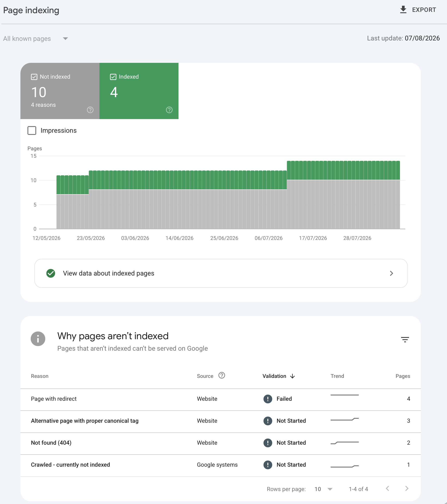The height and width of the screenshot is (504, 447).
Task: Enable the Impressions checkbox
Action: click(x=32, y=131)
